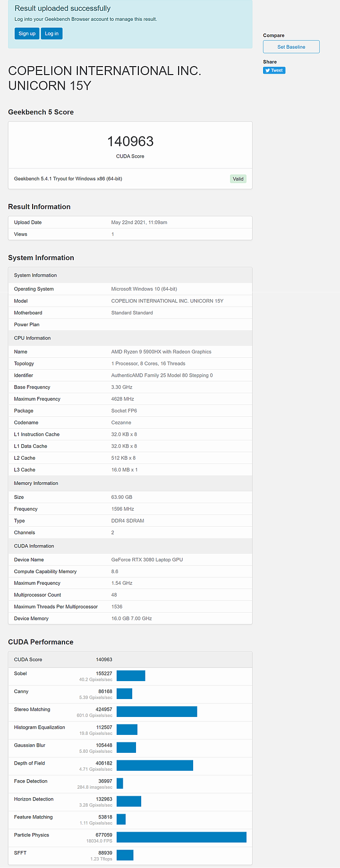Click the Power Plan row label

click(27, 325)
